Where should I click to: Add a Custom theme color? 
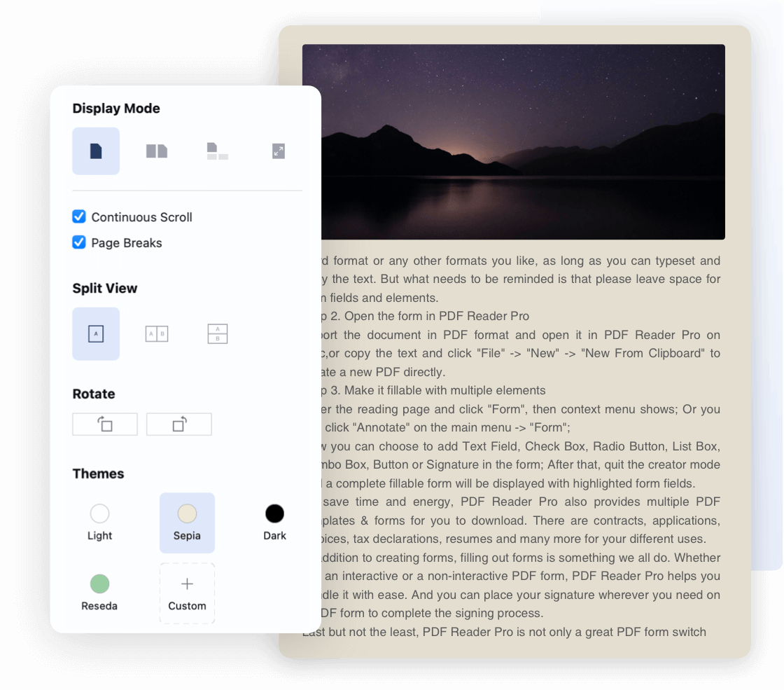[187, 593]
